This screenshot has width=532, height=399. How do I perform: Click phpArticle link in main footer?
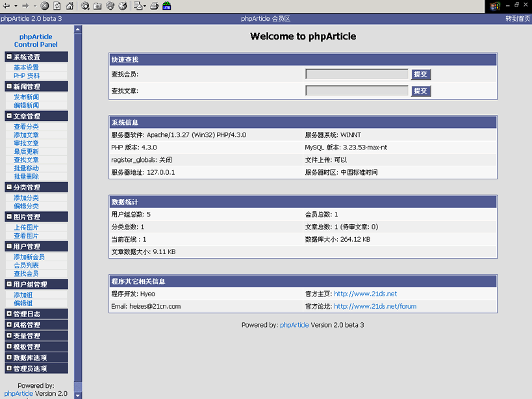294,325
